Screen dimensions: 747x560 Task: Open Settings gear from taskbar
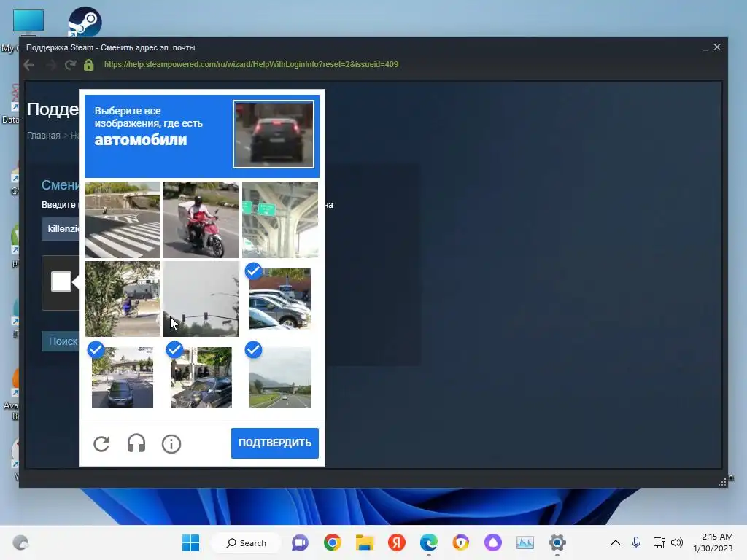[557, 542]
